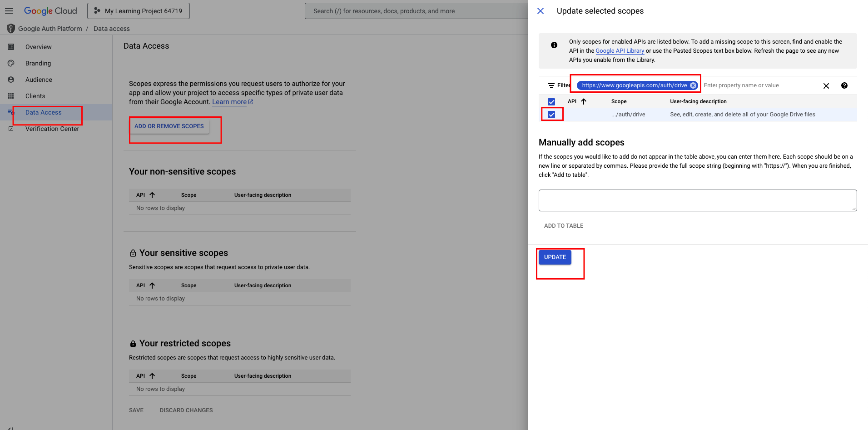
Task: Uncheck the .../auth/drive scope checkbox
Action: [x=551, y=115]
